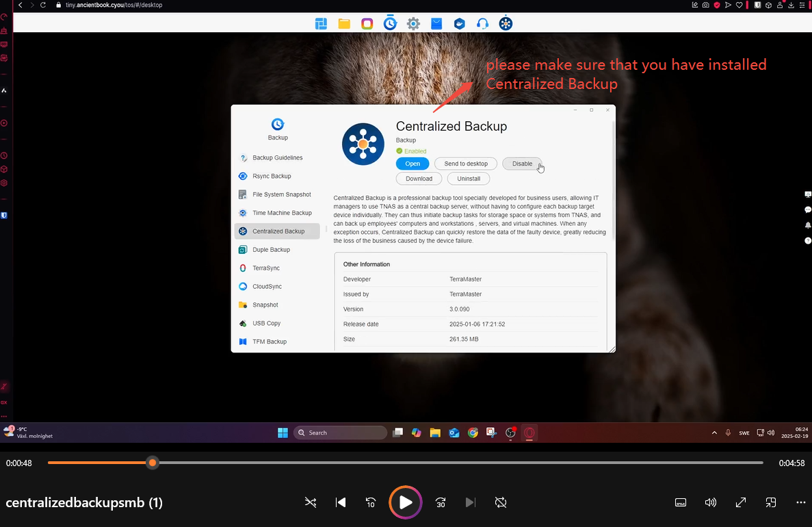812x527 pixels.
Task: Click the Backup category header icon
Action: click(278, 125)
